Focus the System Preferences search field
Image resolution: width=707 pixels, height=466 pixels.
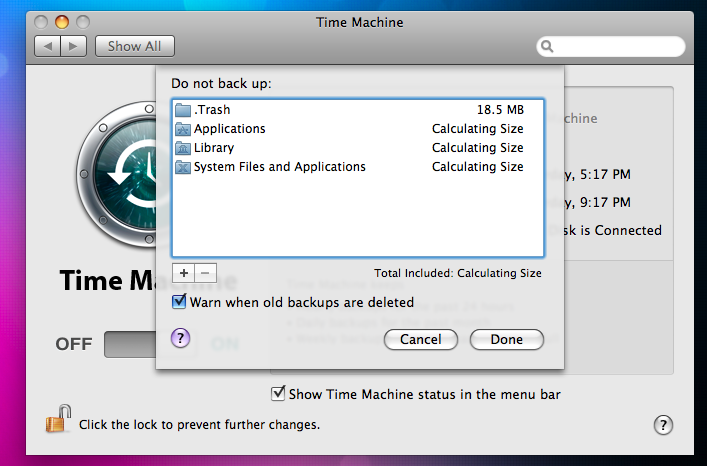(x=611, y=46)
